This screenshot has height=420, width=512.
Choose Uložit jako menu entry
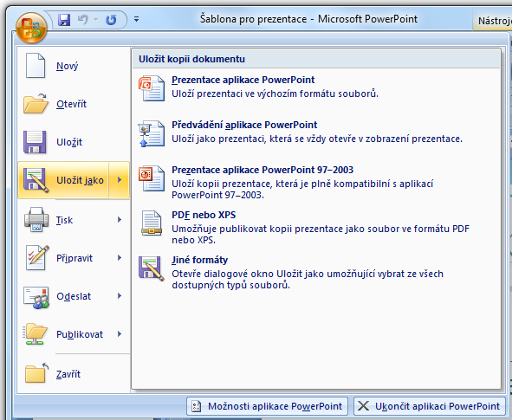click(63, 180)
